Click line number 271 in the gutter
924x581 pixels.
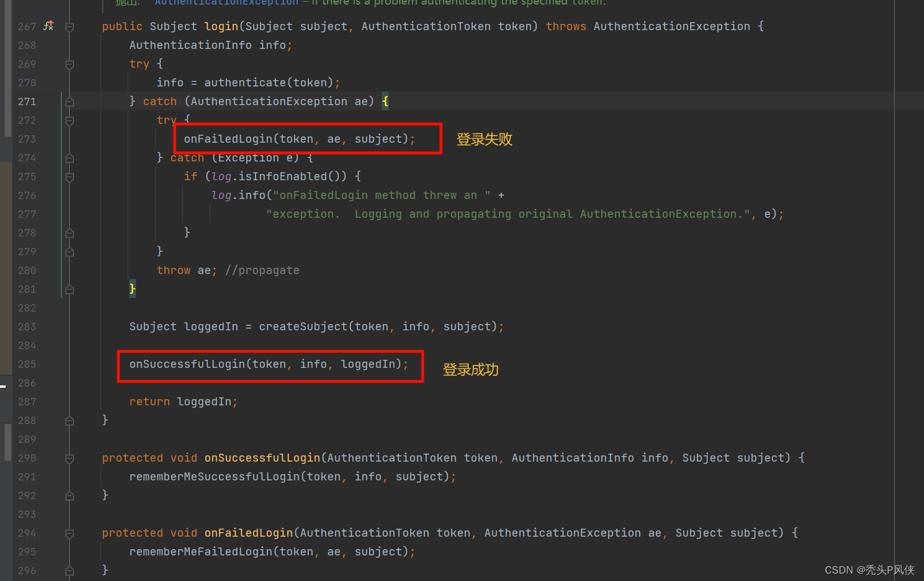[27, 101]
